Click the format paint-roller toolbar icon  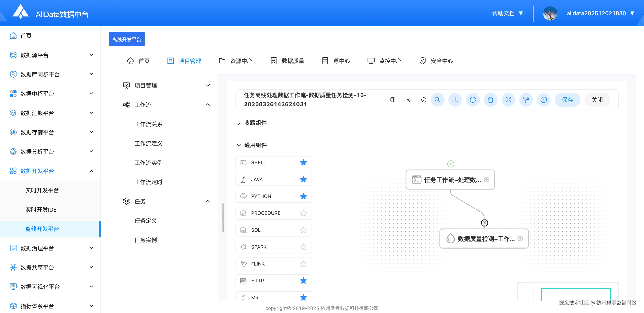[526, 100]
